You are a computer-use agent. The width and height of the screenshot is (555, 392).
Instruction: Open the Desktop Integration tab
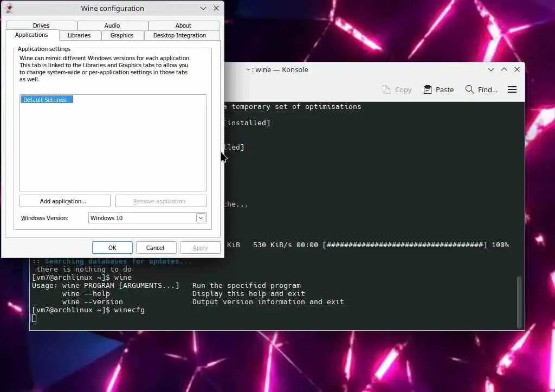tap(180, 35)
